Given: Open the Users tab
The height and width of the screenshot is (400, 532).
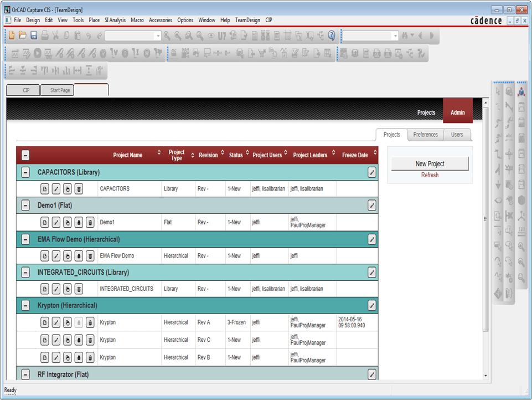Looking at the screenshot, I should (x=457, y=135).
